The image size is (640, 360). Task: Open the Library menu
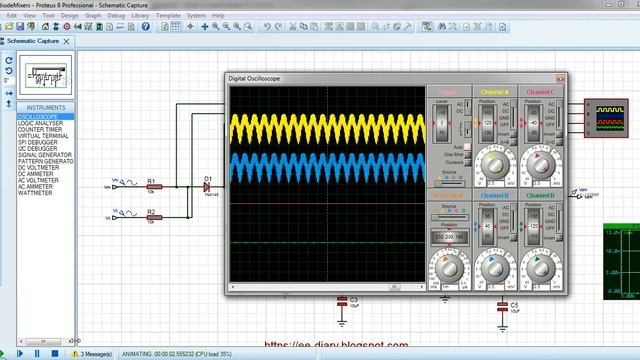(140, 16)
